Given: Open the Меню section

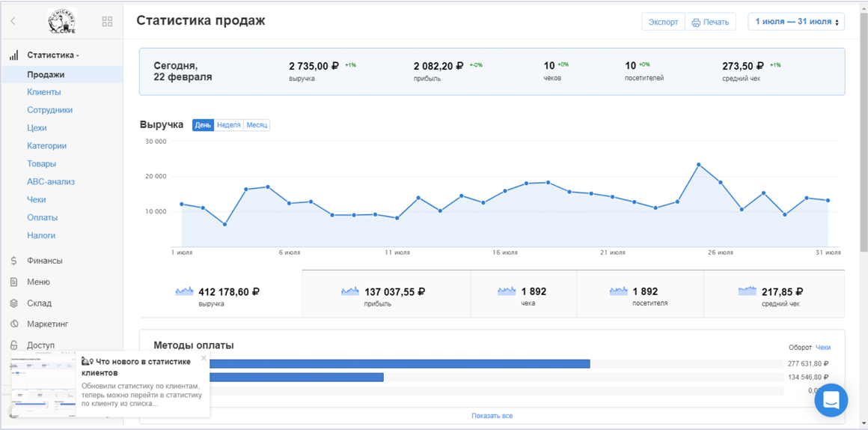Looking at the screenshot, I should pyautogui.click(x=39, y=282).
